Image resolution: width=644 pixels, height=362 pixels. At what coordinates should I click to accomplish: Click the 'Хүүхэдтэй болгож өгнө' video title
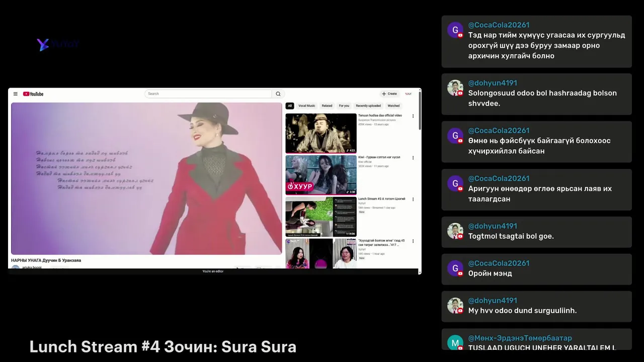pyautogui.click(x=381, y=243)
